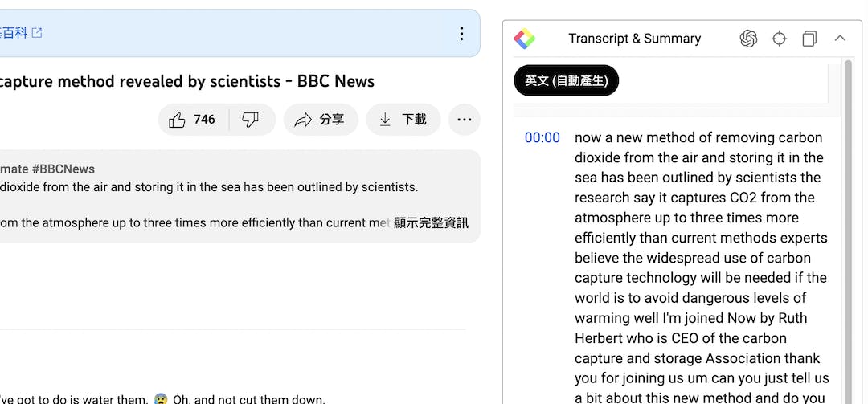Viewport: 868px width, 404px height.
Task: Click the colorful extension logo icon
Action: coord(525,39)
